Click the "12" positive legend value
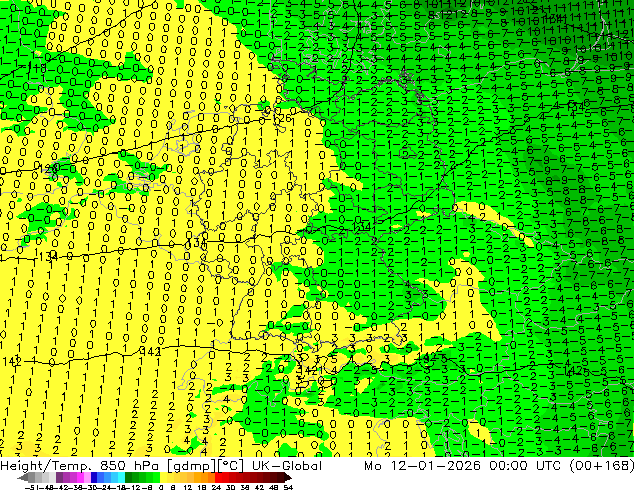634x490 pixels. pyautogui.click(x=187, y=487)
